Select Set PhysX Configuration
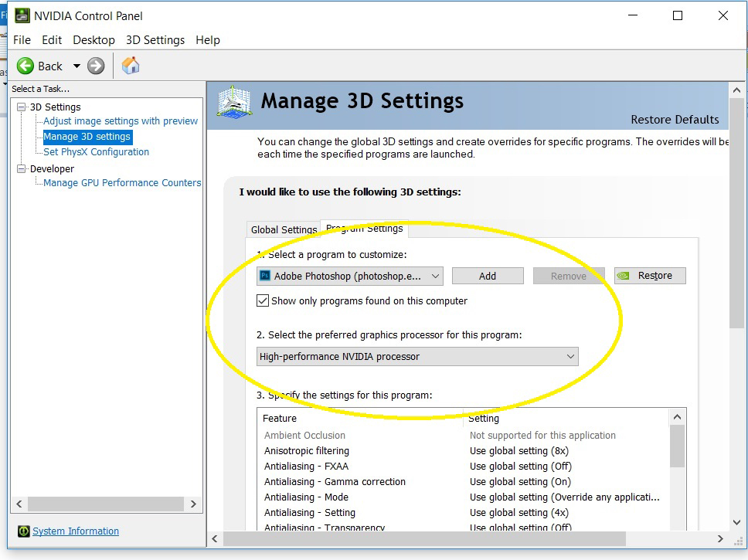 (96, 151)
